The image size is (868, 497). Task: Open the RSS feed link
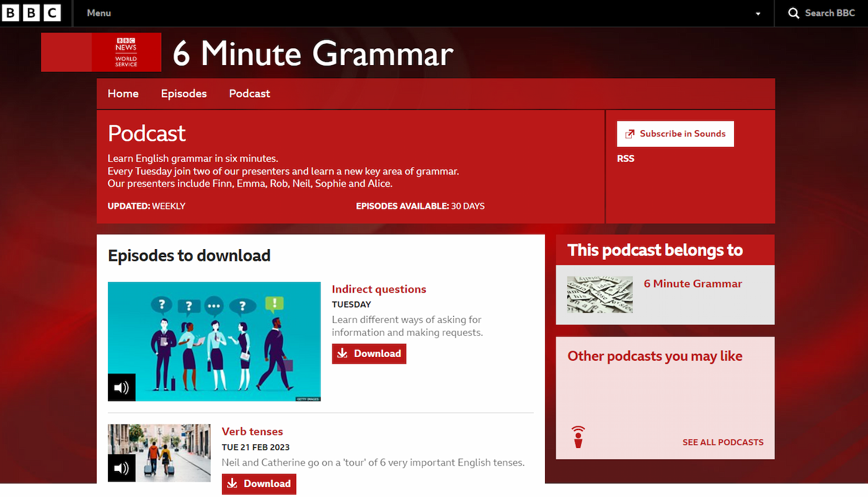tap(626, 159)
